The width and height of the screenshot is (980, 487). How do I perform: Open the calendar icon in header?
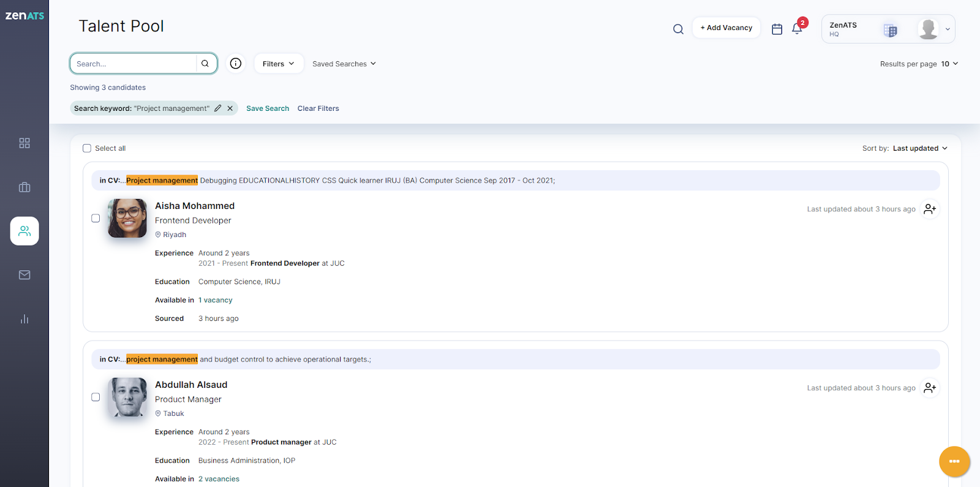[777, 29]
